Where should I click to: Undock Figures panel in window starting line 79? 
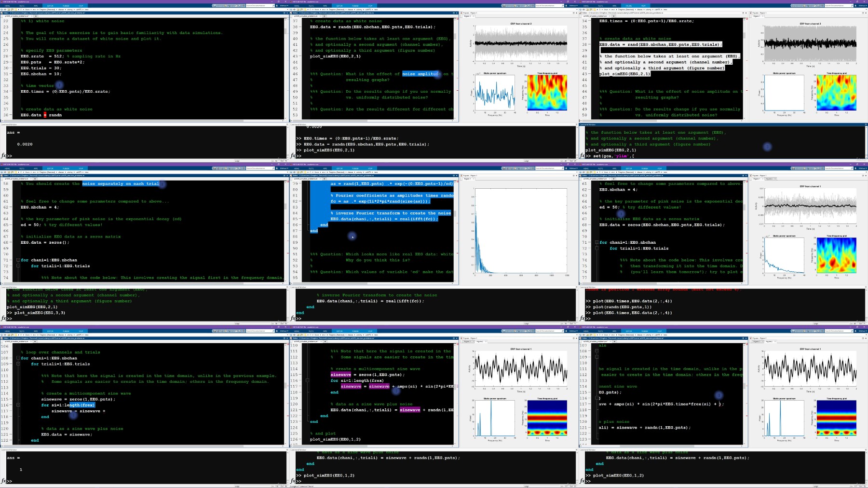[x=573, y=176]
